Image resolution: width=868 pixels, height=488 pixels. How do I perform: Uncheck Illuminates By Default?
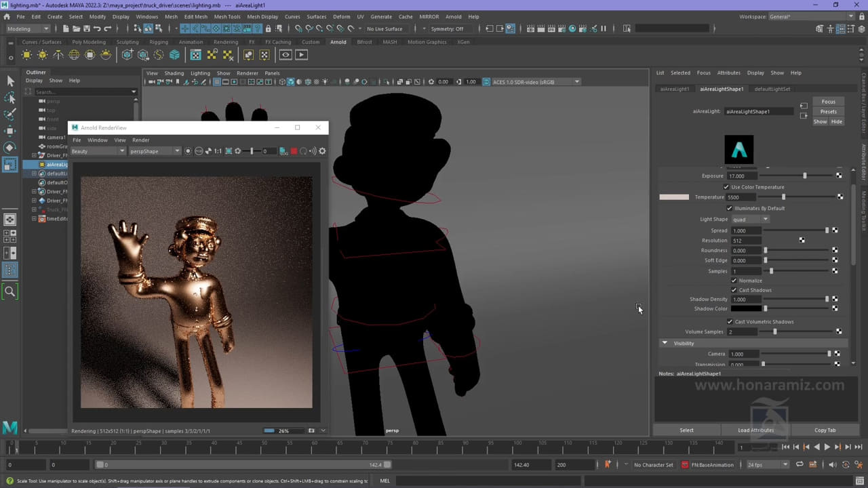click(x=730, y=208)
